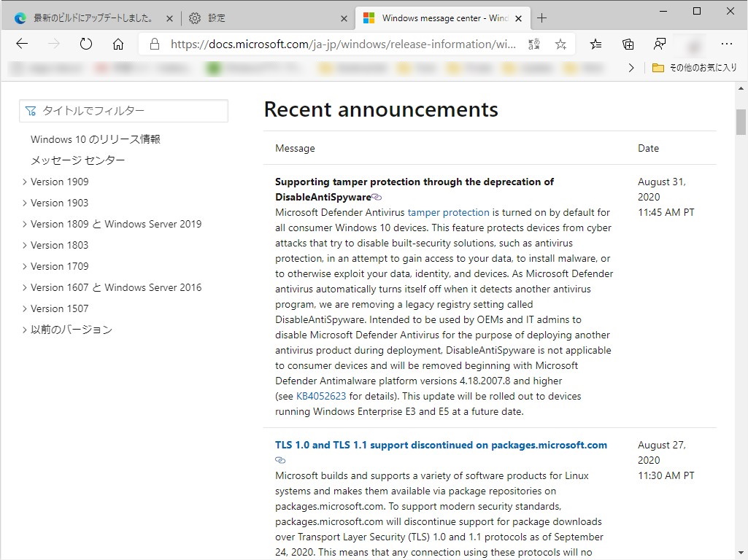
Task: Expand Version 1909 in the sidebar
Action: click(25, 182)
